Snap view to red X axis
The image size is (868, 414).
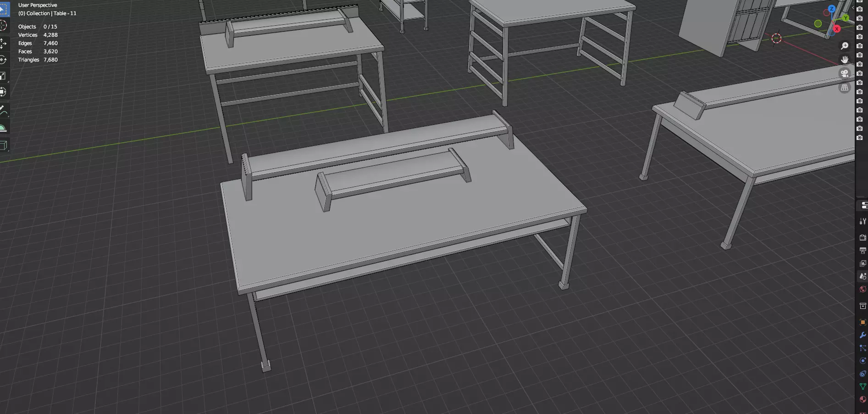pyautogui.click(x=837, y=28)
